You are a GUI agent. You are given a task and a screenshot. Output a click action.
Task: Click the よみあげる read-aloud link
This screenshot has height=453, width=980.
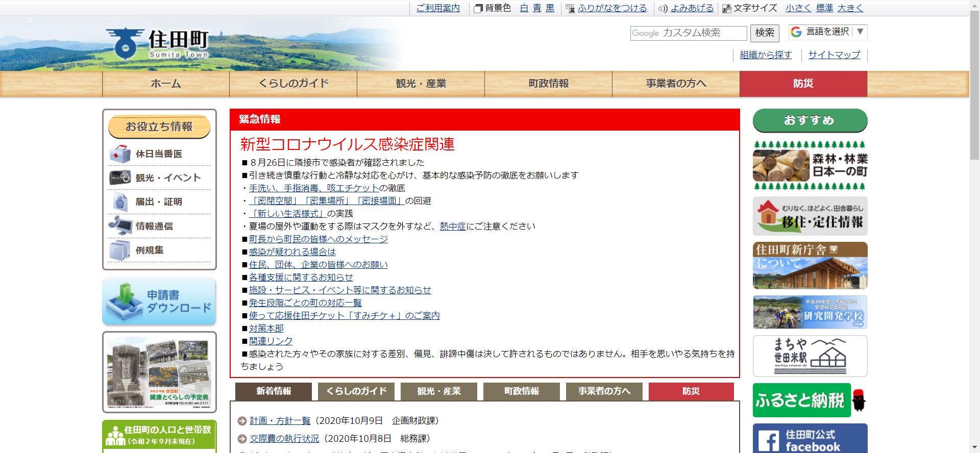coord(692,8)
